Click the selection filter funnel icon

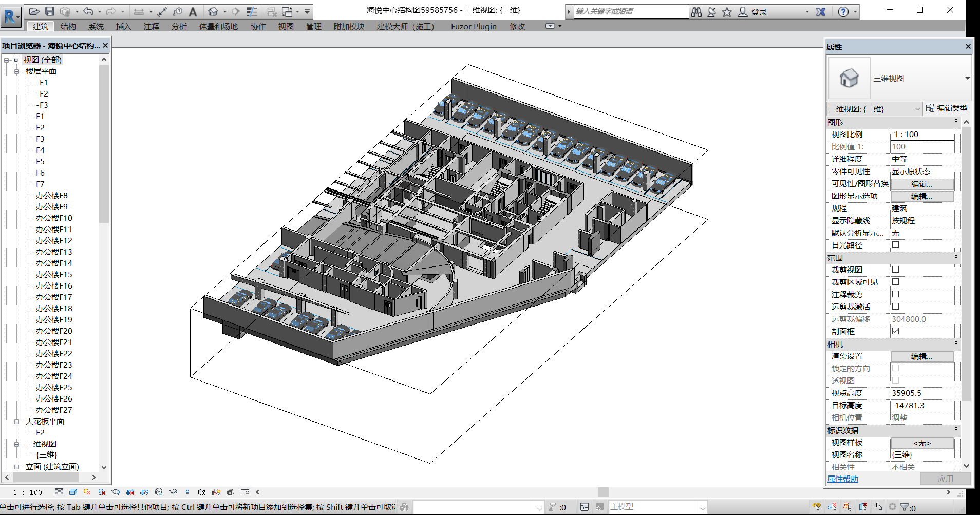click(x=904, y=507)
